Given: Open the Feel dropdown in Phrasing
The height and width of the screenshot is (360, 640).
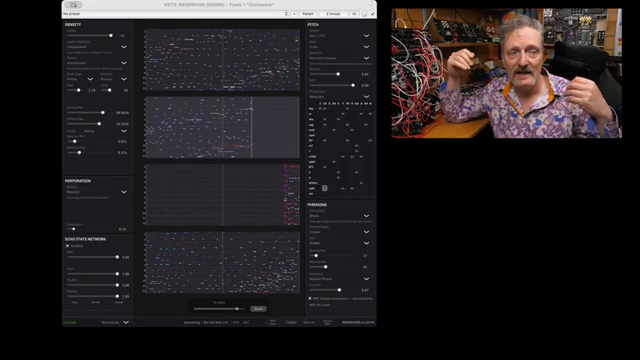Looking at the screenshot, I should pyautogui.click(x=339, y=243).
